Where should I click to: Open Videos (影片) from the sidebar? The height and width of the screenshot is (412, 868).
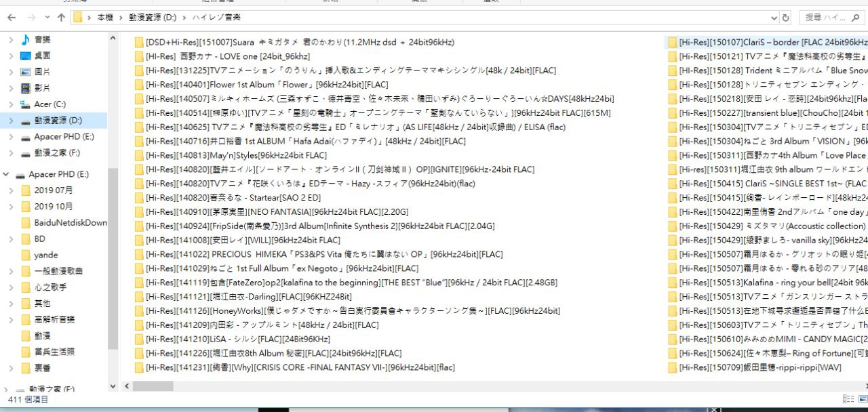pyautogui.click(x=42, y=87)
